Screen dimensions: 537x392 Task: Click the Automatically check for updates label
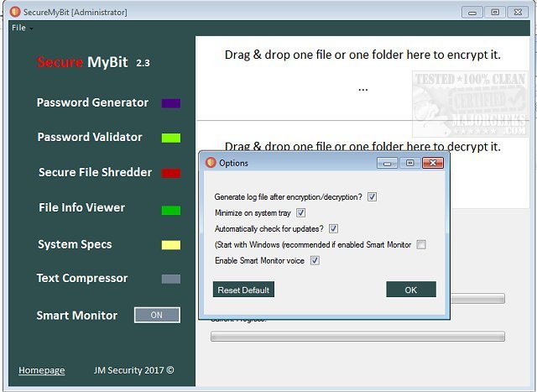coord(268,229)
